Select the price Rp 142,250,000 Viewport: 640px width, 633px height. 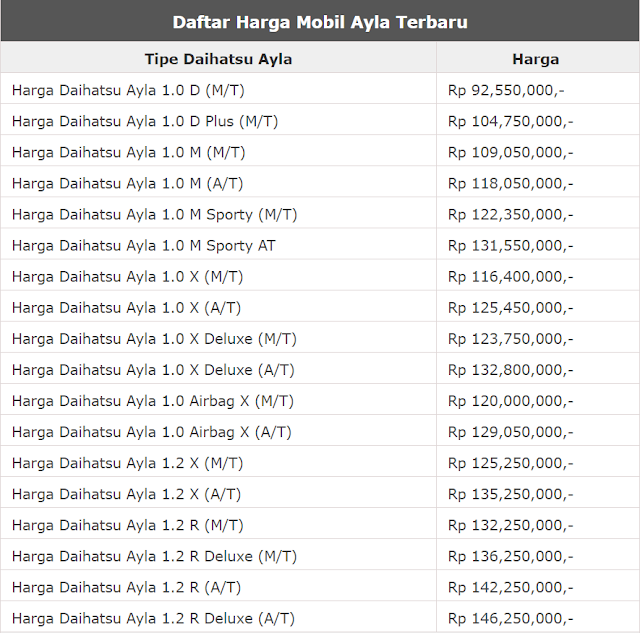tap(510, 587)
